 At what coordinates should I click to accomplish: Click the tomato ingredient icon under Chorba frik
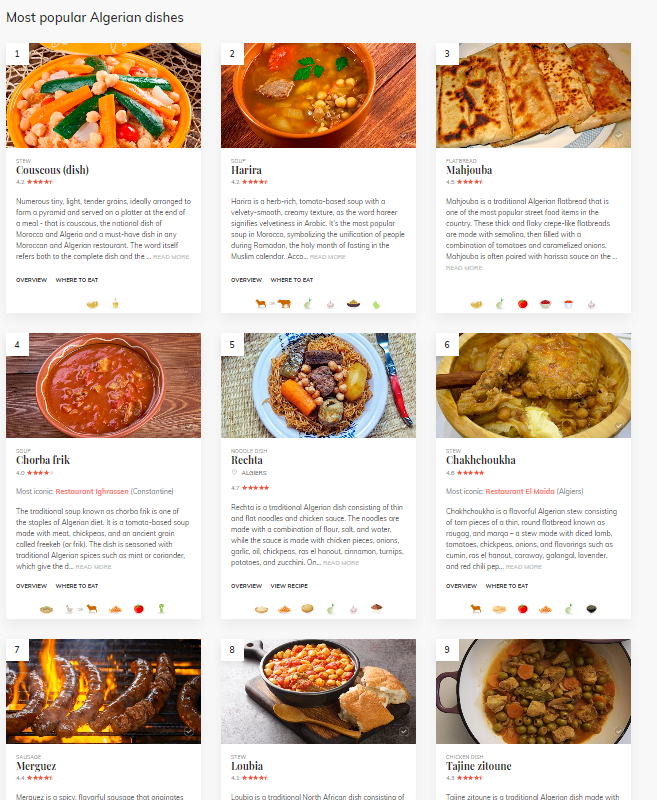[139, 609]
